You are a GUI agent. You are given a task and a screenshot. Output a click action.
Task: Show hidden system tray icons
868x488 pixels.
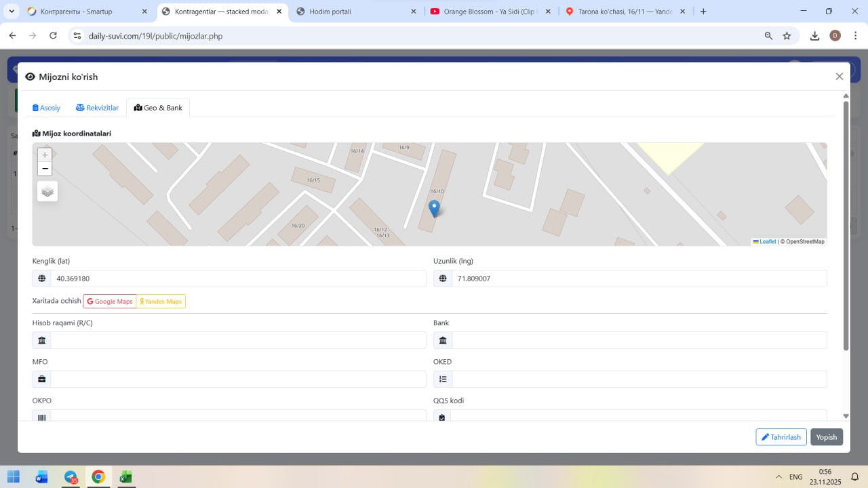click(778, 477)
